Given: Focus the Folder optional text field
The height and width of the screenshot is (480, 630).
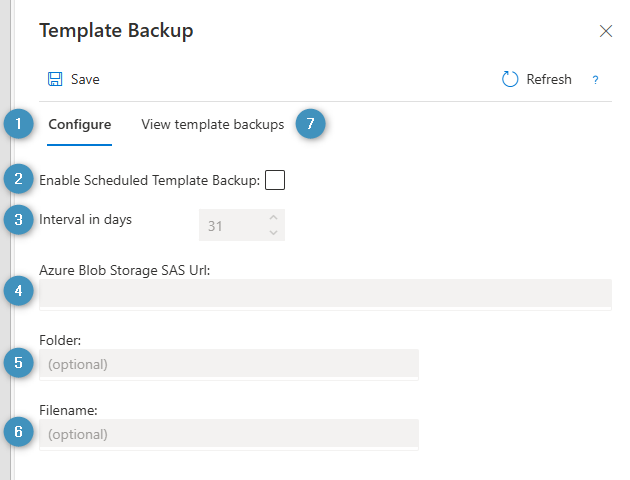Looking at the screenshot, I should tap(228, 364).
